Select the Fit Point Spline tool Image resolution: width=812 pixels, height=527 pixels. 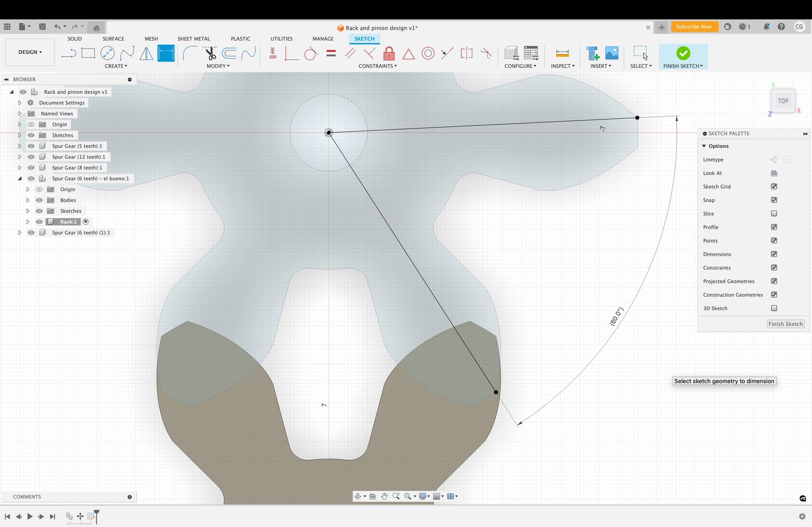point(127,53)
